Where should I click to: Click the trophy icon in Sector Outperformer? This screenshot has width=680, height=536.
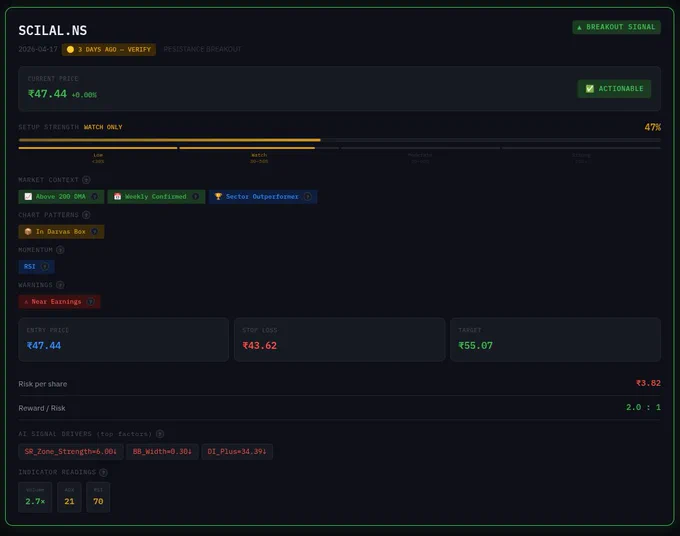[219, 196]
